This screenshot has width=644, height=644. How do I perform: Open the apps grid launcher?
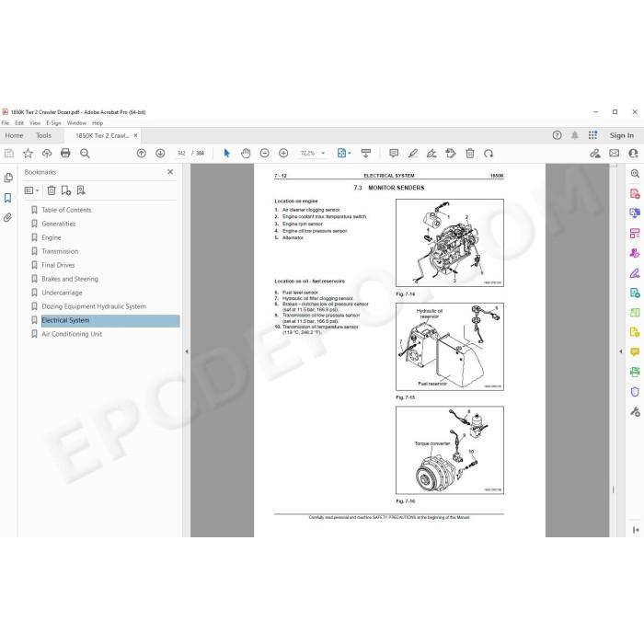(x=592, y=135)
